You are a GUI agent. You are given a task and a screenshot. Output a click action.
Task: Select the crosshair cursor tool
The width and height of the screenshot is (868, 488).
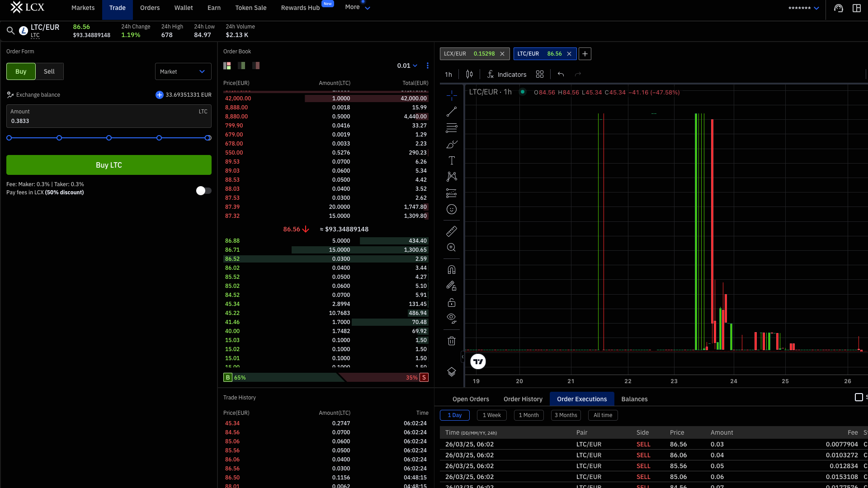point(452,95)
